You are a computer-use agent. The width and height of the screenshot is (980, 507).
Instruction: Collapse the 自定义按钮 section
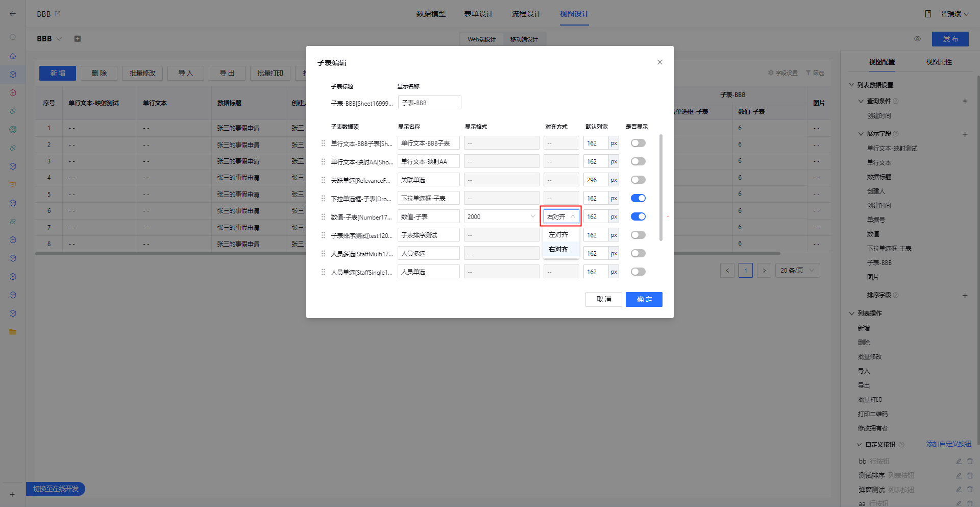pyautogui.click(x=859, y=445)
